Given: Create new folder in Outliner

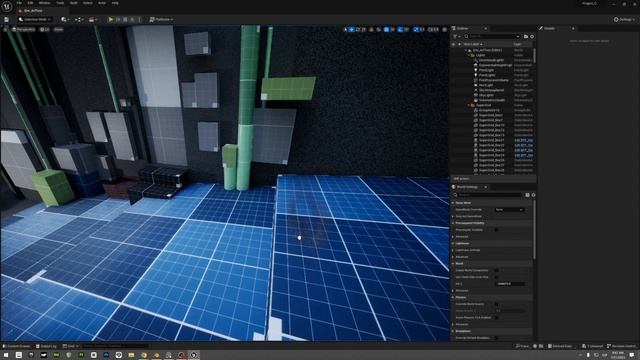Looking at the screenshot, I should pyautogui.click(x=526, y=36).
